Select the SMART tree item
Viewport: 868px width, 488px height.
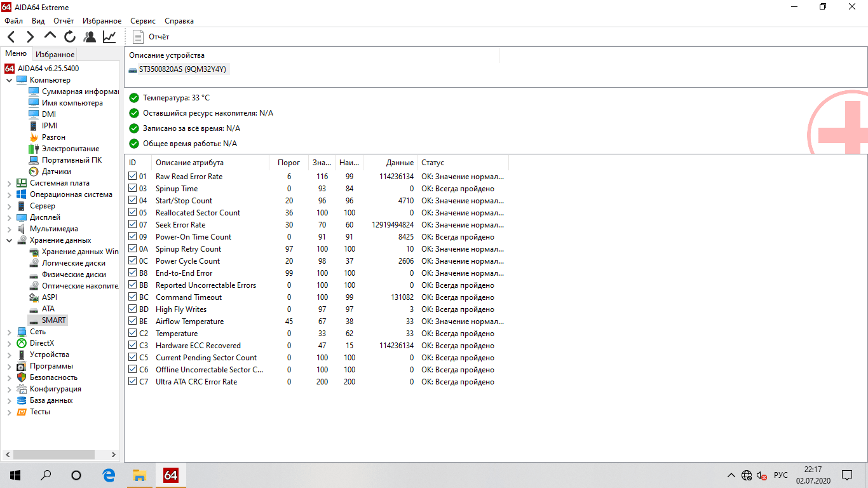pyautogui.click(x=47, y=320)
